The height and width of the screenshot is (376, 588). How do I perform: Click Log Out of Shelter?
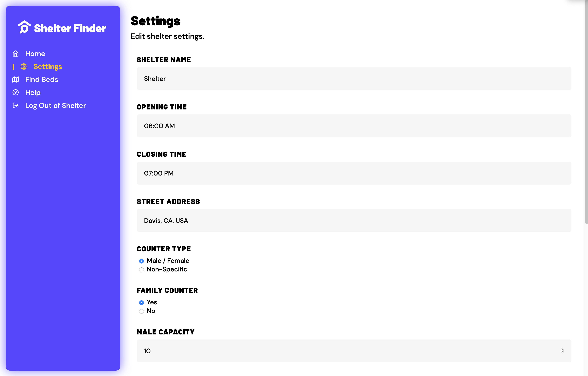click(55, 105)
